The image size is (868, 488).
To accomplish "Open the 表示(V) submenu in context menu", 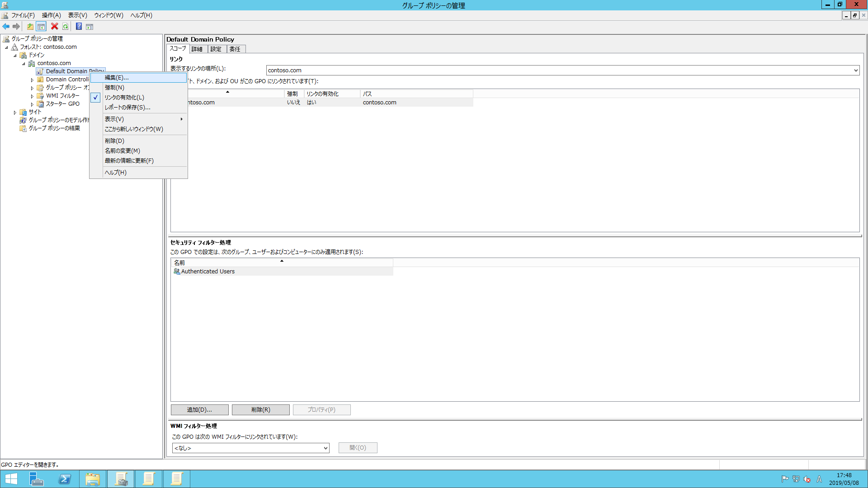I will click(138, 119).
